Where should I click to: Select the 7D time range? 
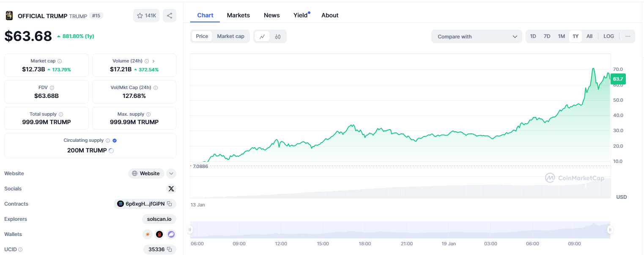[547, 36]
